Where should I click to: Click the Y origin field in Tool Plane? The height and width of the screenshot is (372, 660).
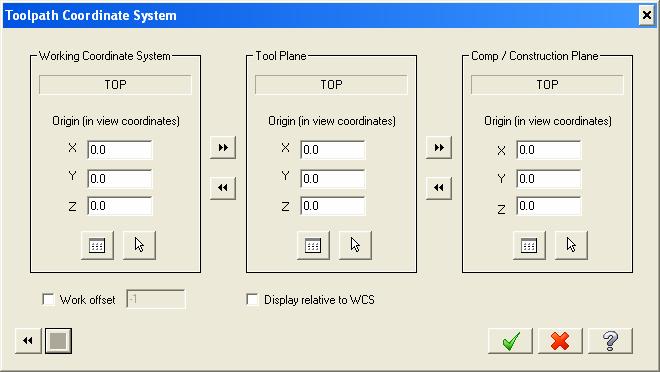(333, 179)
